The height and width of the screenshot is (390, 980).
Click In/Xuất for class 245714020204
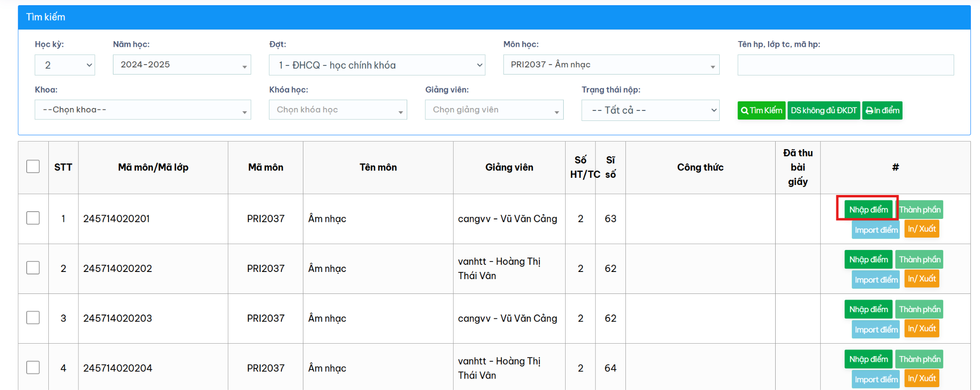[922, 378]
